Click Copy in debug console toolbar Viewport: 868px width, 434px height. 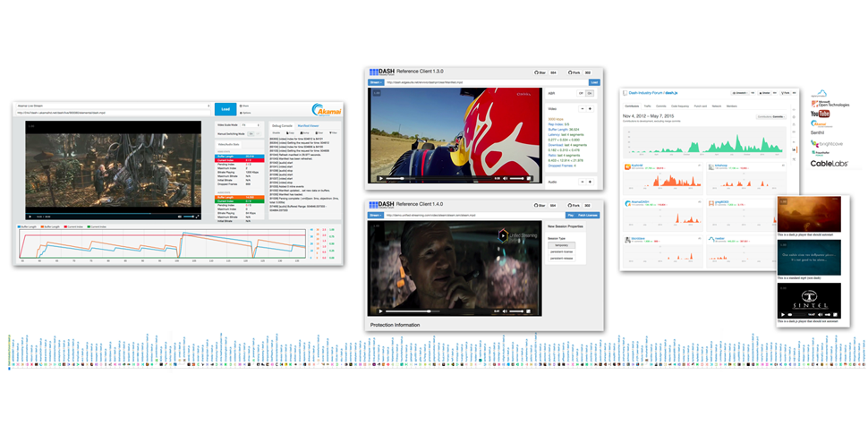click(x=290, y=132)
